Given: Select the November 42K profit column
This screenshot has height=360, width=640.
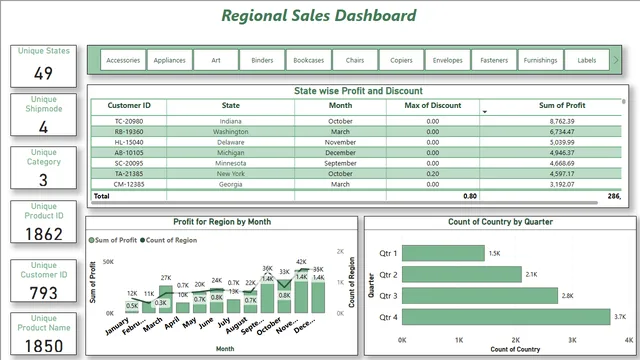Looking at the screenshot, I should tap(302, 290).
